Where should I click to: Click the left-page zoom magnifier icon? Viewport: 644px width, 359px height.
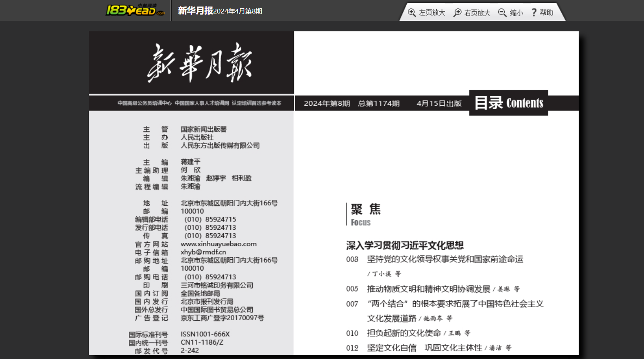(412, 13)
